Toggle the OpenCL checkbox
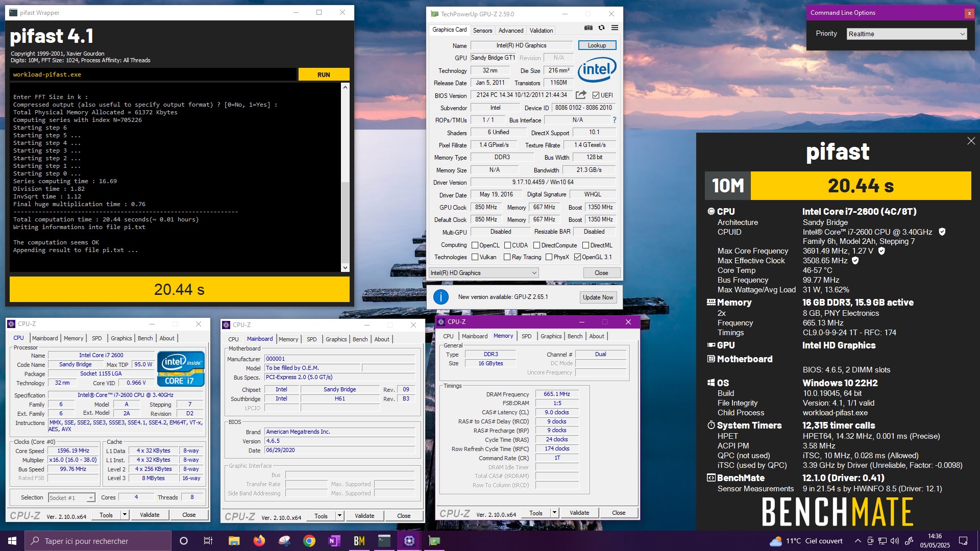 tap(475, 245)
